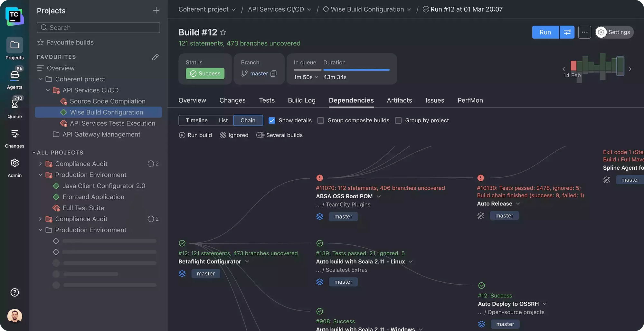Click success icon of Betaflight Configurator build
The width and height of the screenshot is (644, 331).
point(182,243)
